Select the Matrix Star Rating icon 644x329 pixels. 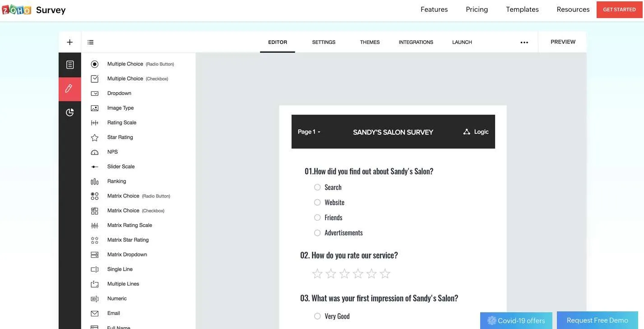tap(95, 240)
